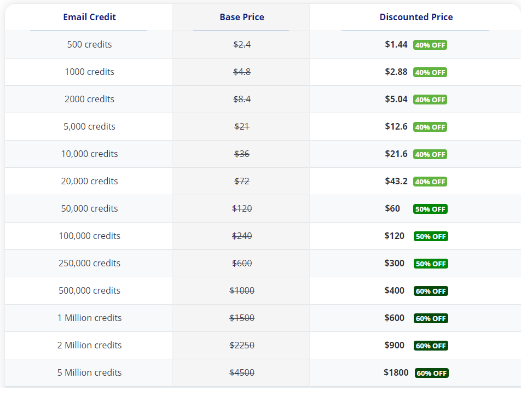Image resolution: width=521 pixels, height=420 pixels.
Task: Click the 40% OFF badge beside $2.88
Action: (430, 72)
